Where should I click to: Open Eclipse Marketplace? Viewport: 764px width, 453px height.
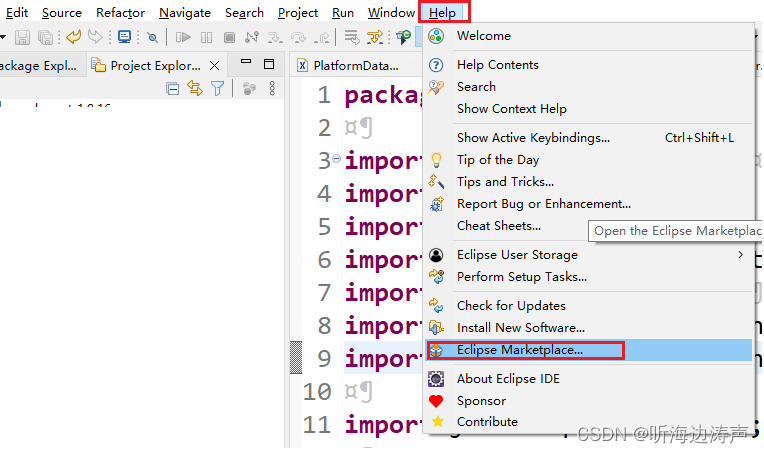(x=589, y=350)
